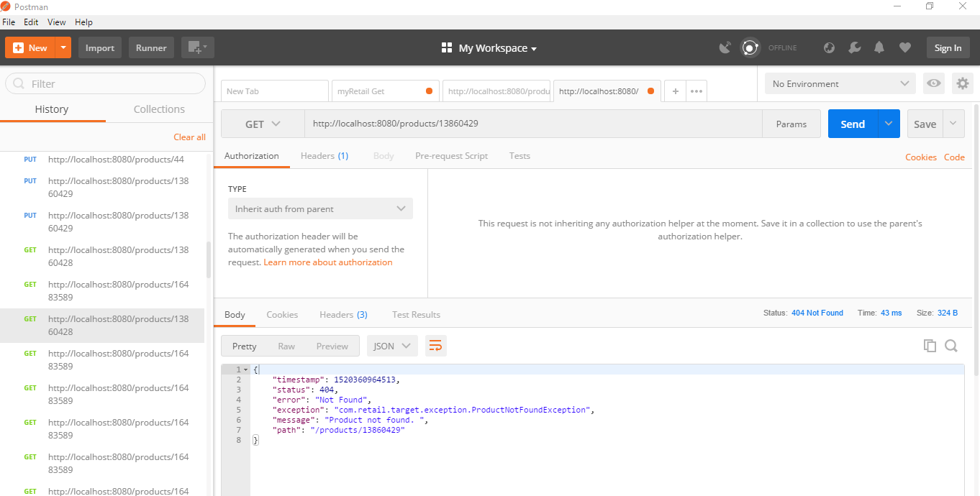980x496 pixels.
Task: Click the Cookies link
Action: pos(921,157)
